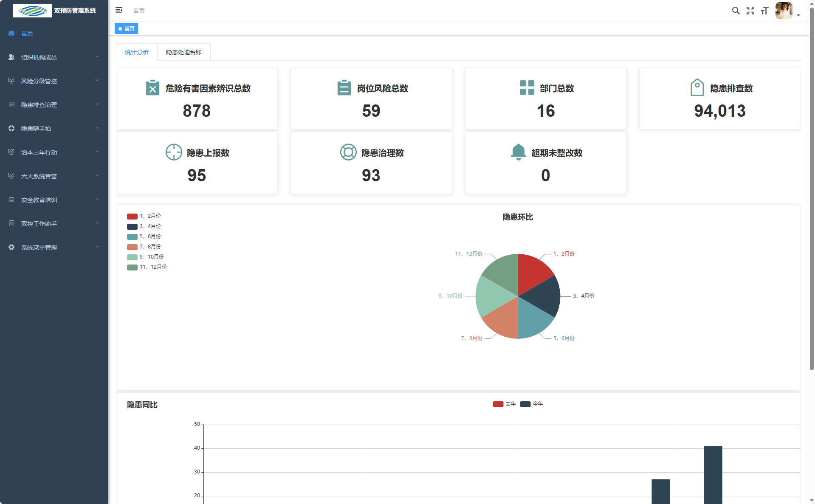This screenshot has height=504, width=815.
Task: Click the 首页 breadcrumb link
Action: [139, 11]
